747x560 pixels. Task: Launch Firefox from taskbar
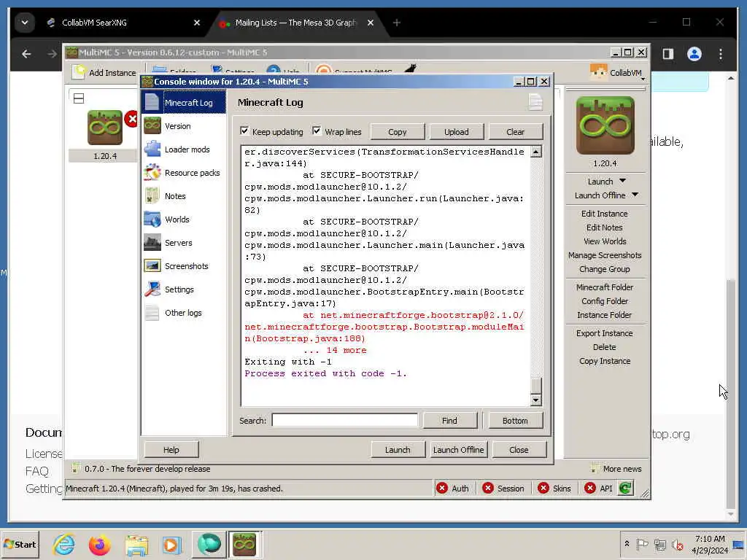99,544
